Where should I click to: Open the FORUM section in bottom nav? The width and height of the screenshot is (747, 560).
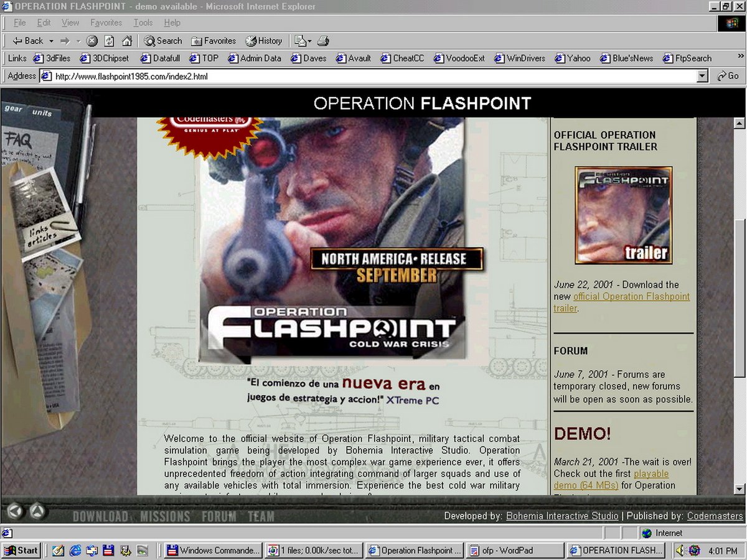(x=218, y=516)
